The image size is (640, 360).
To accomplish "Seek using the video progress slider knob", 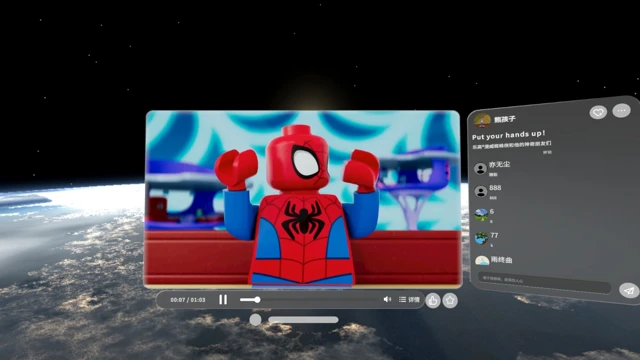I will pyautogui.click(x=258, y=300).
